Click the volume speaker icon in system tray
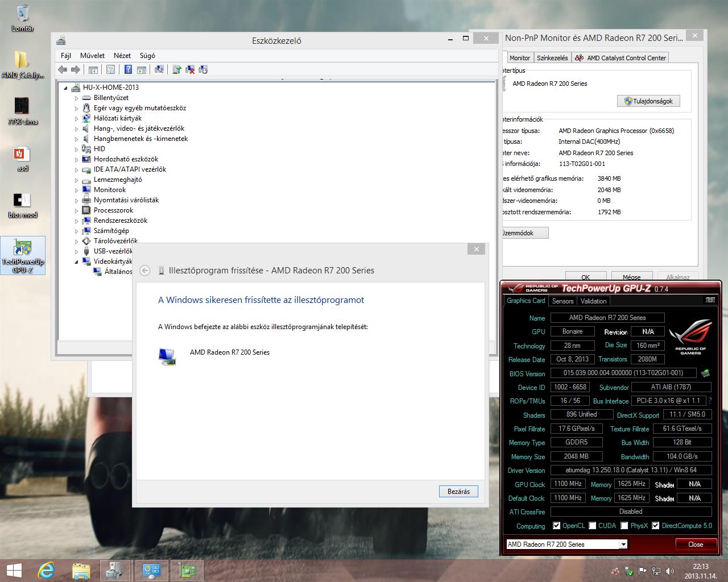Image resolution: width=728 pixels, height=582 pixels. [x=670, y=571]
